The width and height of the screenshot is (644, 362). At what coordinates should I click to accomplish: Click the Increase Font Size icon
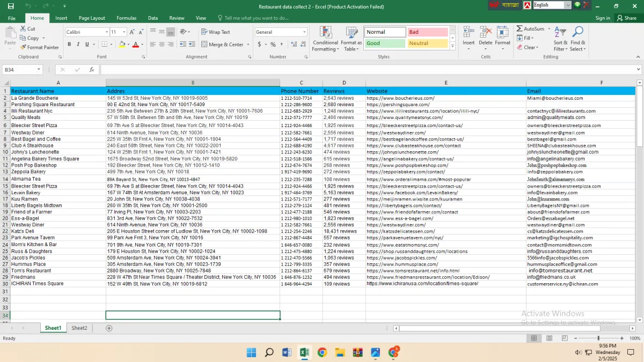point(131,32)
